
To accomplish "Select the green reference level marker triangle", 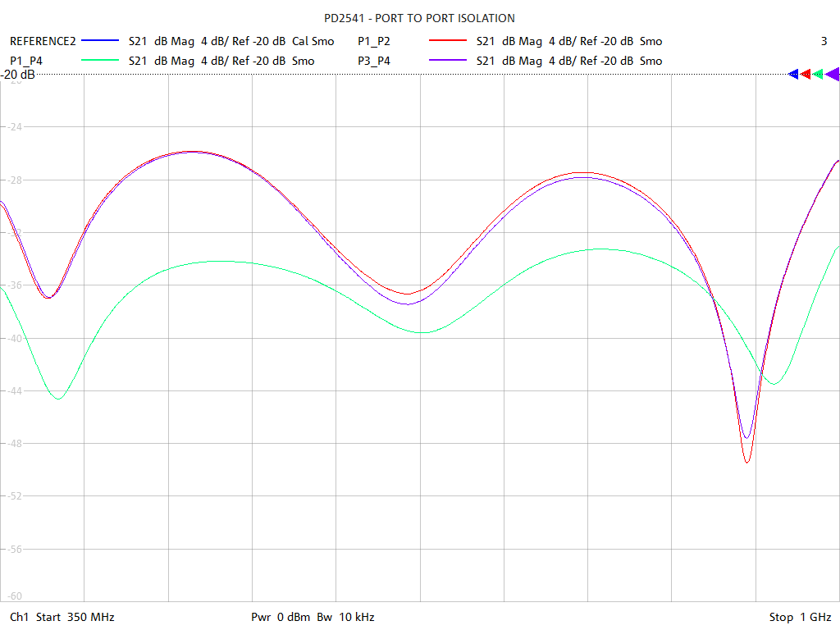I will [818, 75].
